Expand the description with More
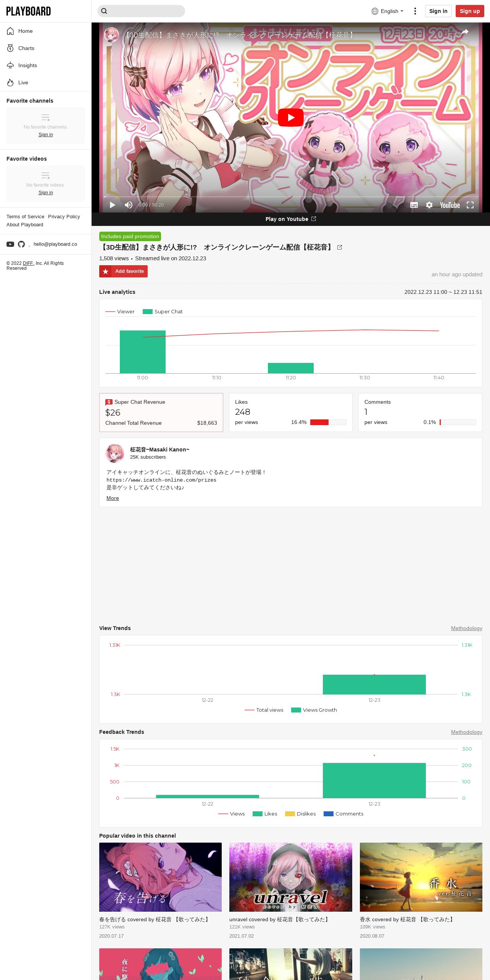Image resolution: width=490 pixels, height=980 pixels. click(x=113, y=498)
